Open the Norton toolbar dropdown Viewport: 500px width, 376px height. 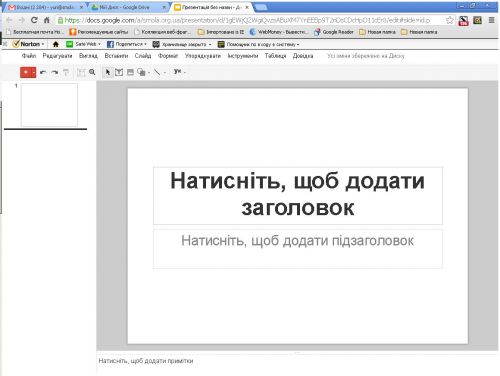pyautogui.click(x=28, y=44)
